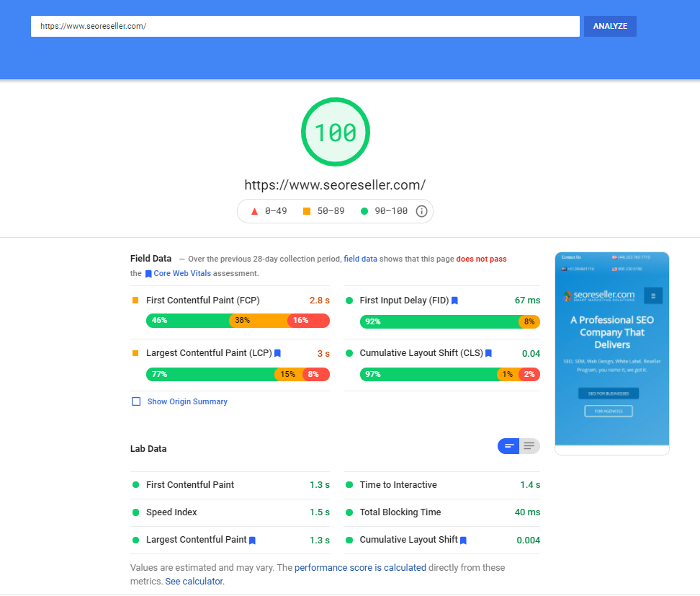Click bookmark icon beside lab Largest Contentful Paint
The height and width of the screenshot is (596, 700).
pos(252,541)
